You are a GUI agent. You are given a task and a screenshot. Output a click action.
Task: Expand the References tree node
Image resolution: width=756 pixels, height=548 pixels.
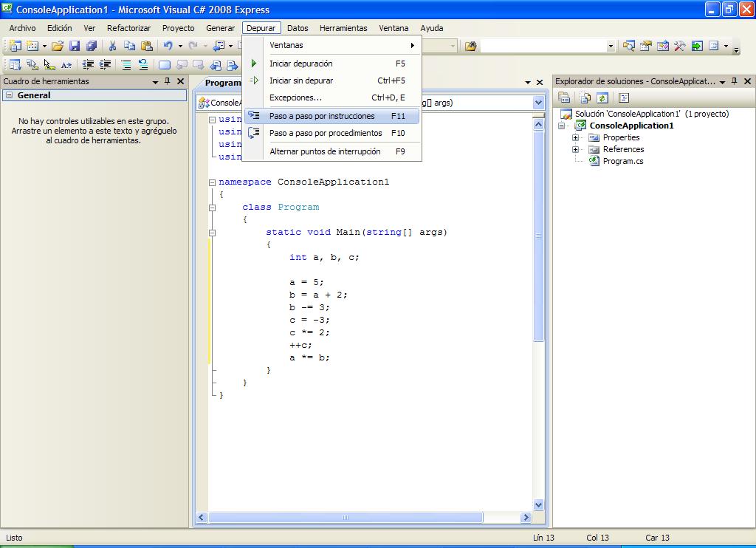click(575, 149)
